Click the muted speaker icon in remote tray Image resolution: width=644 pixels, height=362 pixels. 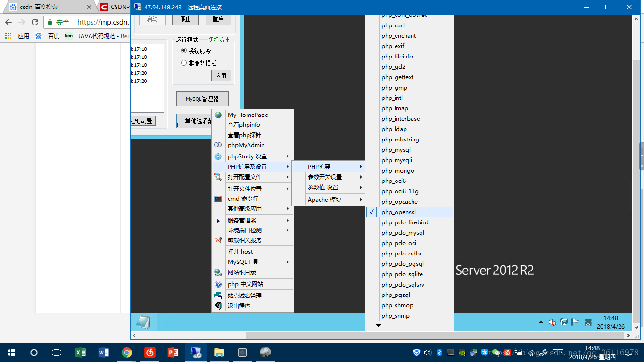(x=553, y=322)
